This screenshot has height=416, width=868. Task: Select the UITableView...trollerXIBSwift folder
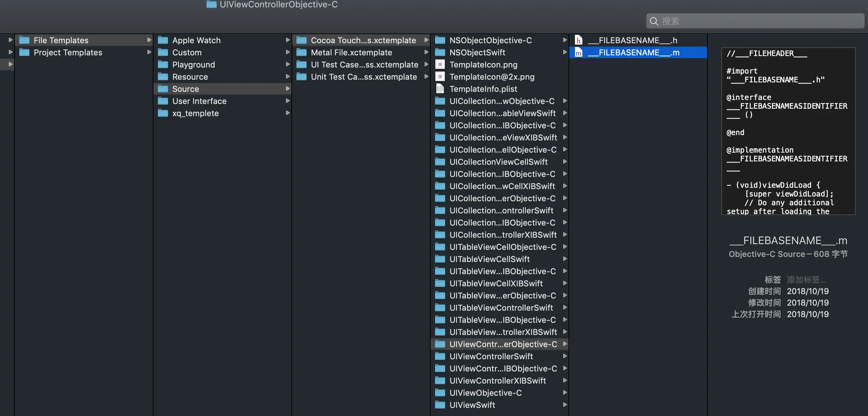[500, 332]
